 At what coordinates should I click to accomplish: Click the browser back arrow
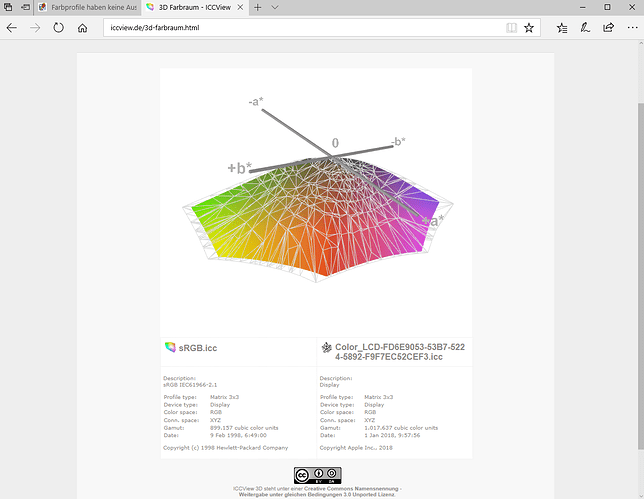[11, 28]
